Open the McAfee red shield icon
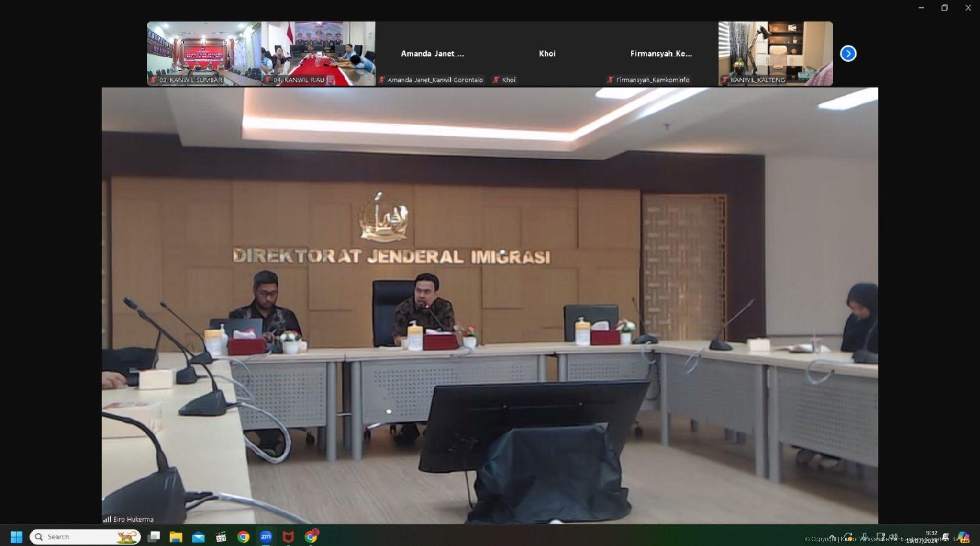The image size is (980, 546). click(x=288, y=537)
